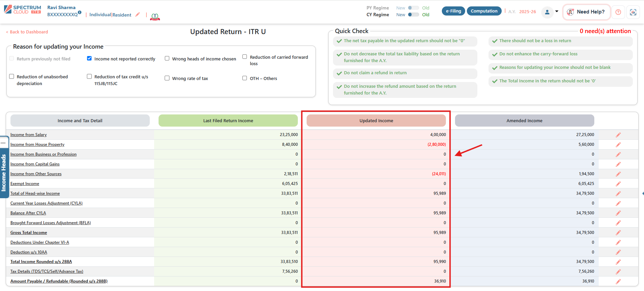Click A.Y. 2025-26 assessment year
644x291 pixels.
[x=522, y=11]
